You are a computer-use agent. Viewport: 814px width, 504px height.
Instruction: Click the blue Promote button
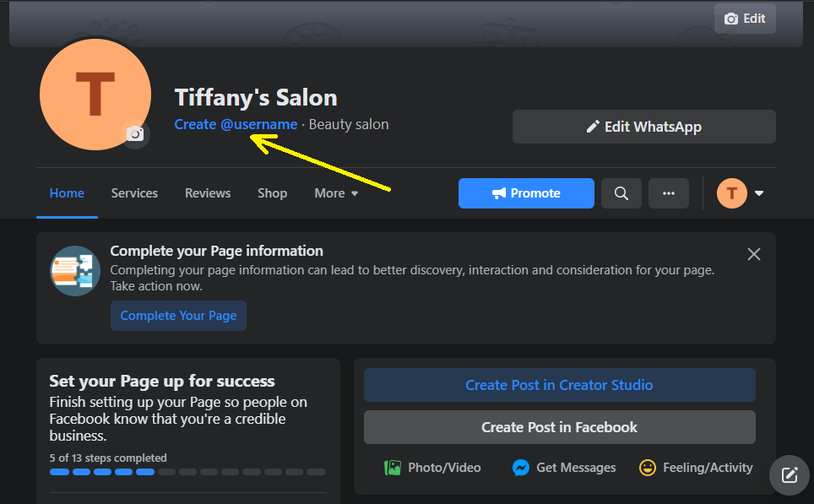point(526,193)
